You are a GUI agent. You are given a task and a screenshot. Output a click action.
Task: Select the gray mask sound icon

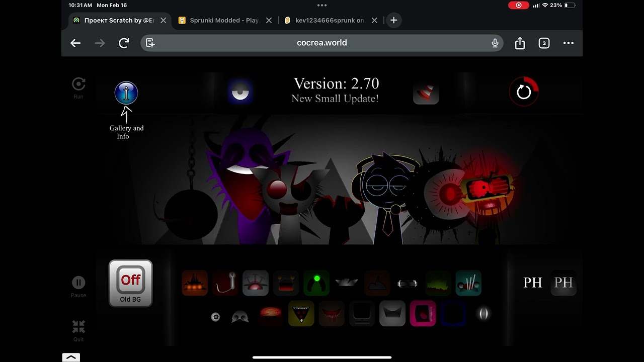(240, 317)
